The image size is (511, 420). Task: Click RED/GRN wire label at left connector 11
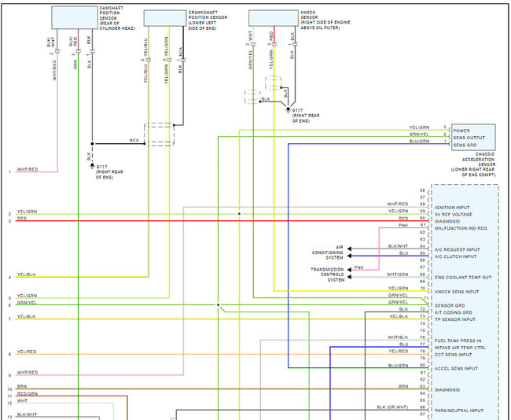coord(28,393)
